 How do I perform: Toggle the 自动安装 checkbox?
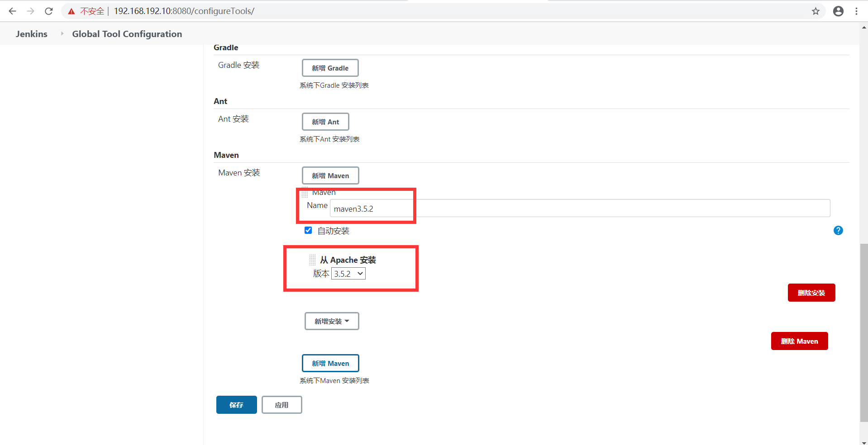coord(308,230)
